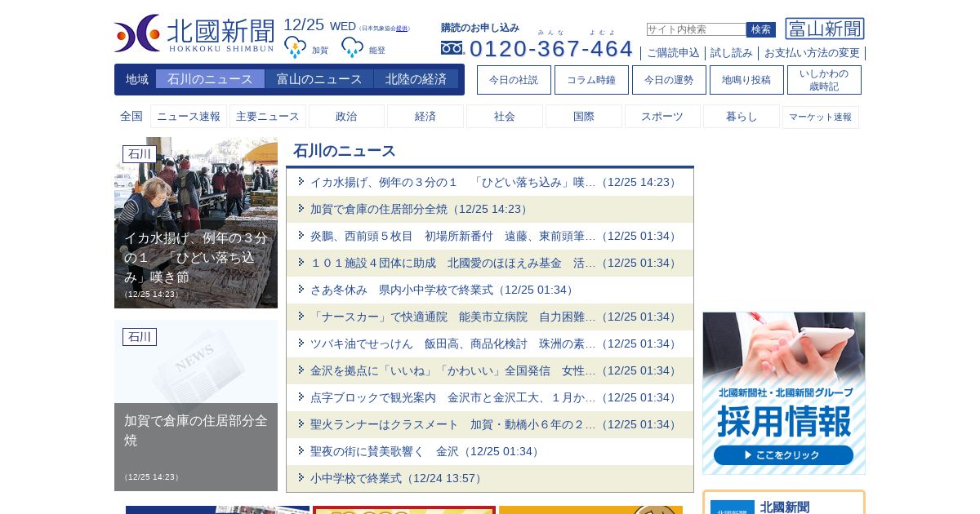Open the ニュース速報 menu item
Screen dimensions: 980x514
click(189, 117)
